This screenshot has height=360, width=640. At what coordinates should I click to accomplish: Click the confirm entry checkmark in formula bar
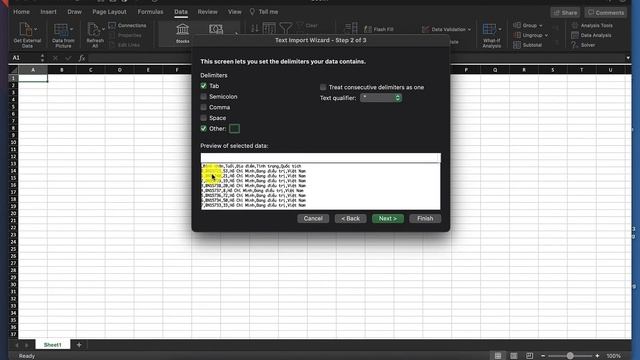[68, 58]
